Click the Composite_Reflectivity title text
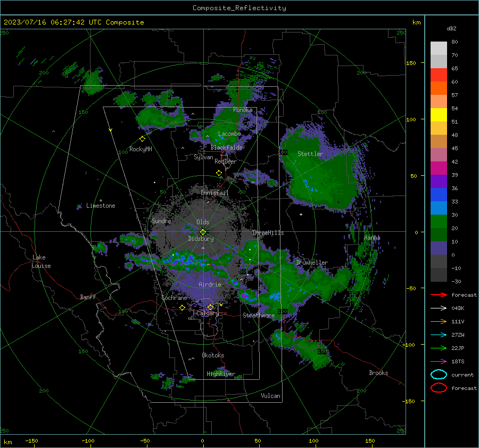479x448 pixels. (x=240, y=8)
